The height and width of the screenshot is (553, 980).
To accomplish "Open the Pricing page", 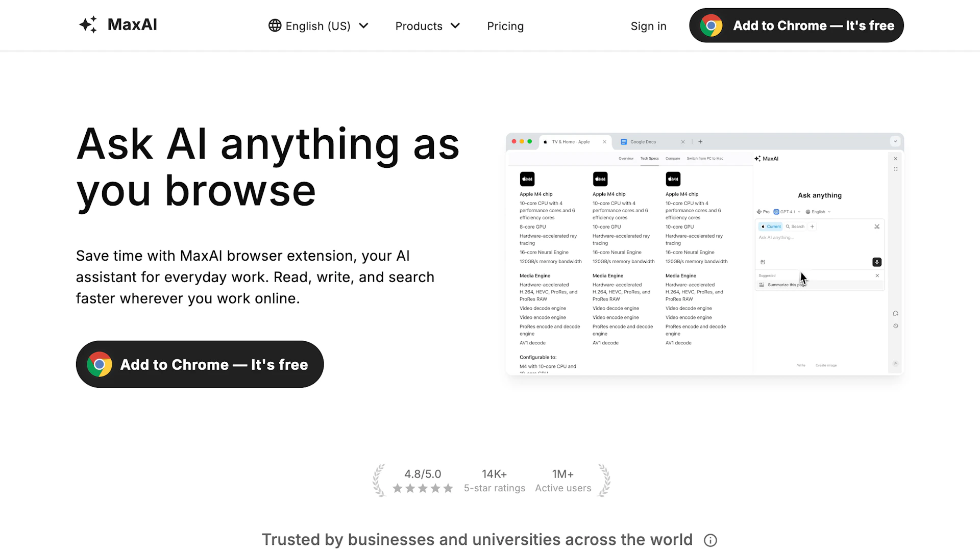I will coord(505,26).
